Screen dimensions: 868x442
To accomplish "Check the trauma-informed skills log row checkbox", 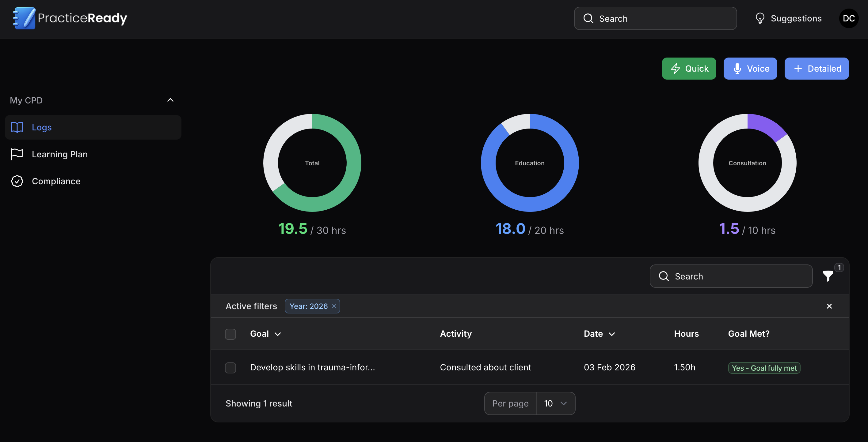I will point(231,368).
